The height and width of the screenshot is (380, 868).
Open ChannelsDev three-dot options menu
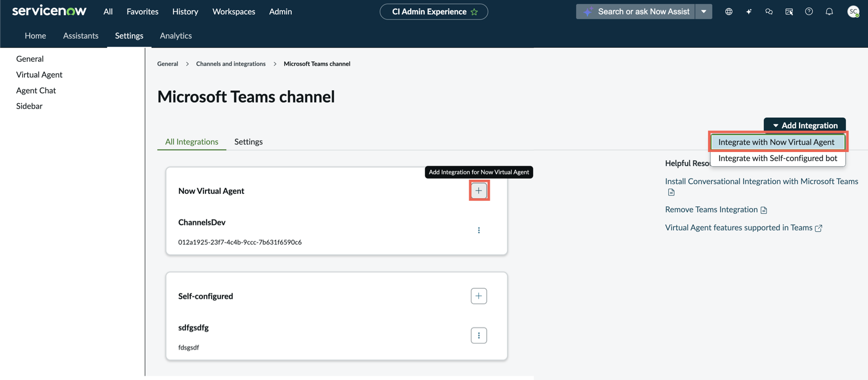pos(479,230)
